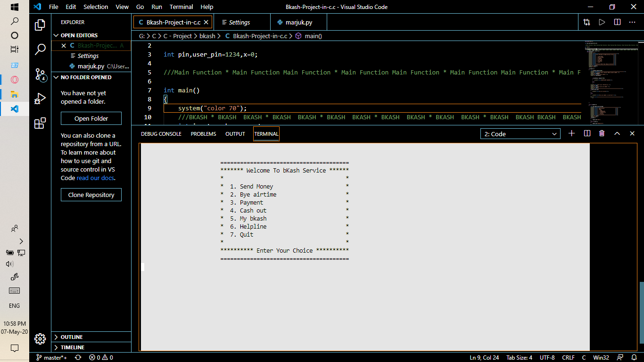The height and width of the screenshot is (362, 644).
Task: Close Bkash-Project file in Open Editors
Action: pos(64,46)
